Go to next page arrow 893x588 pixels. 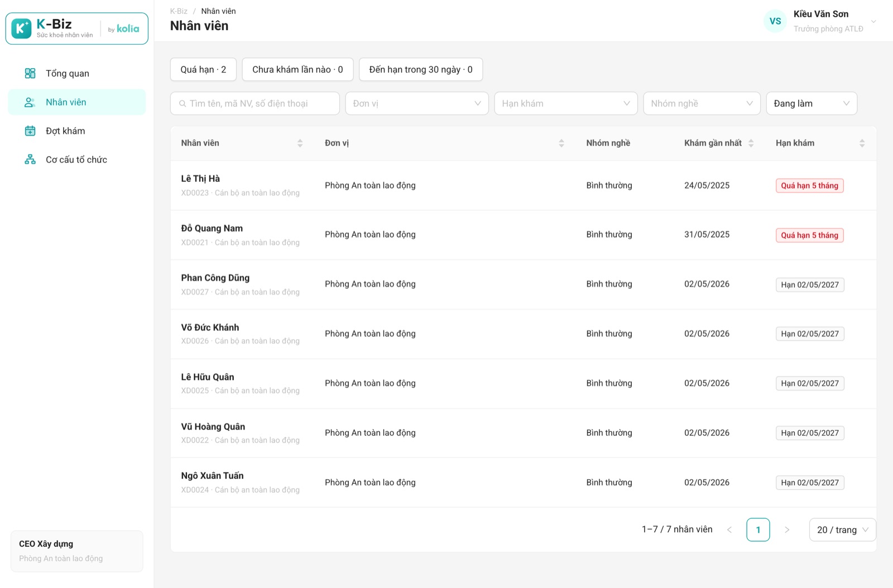coord(787,530)
